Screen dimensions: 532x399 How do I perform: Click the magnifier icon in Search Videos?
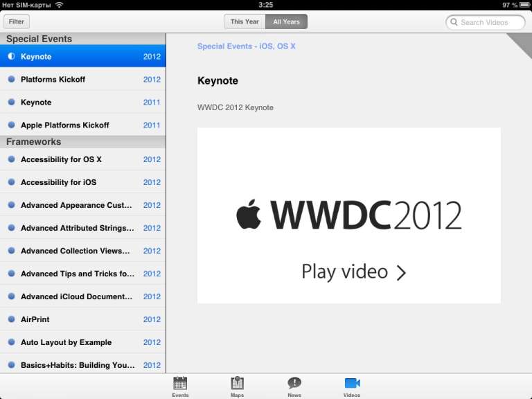pyautogui.click(x=454, y=22)
